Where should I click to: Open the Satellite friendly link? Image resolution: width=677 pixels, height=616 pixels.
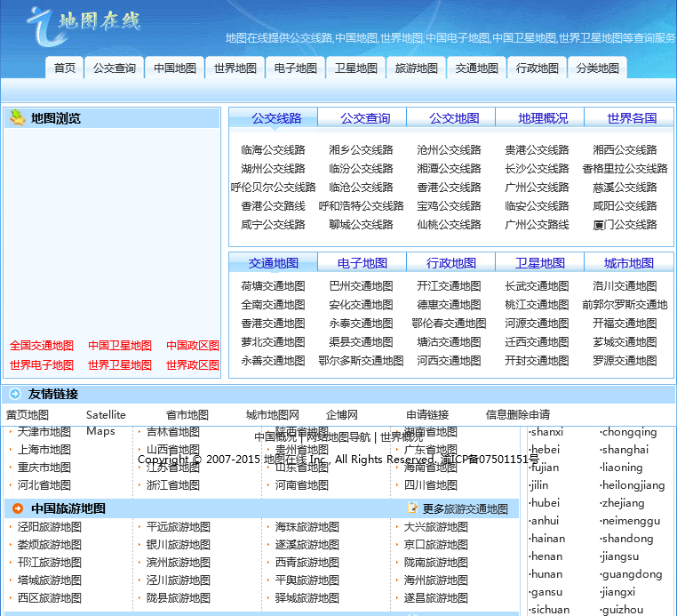click(x=106, y=415)
